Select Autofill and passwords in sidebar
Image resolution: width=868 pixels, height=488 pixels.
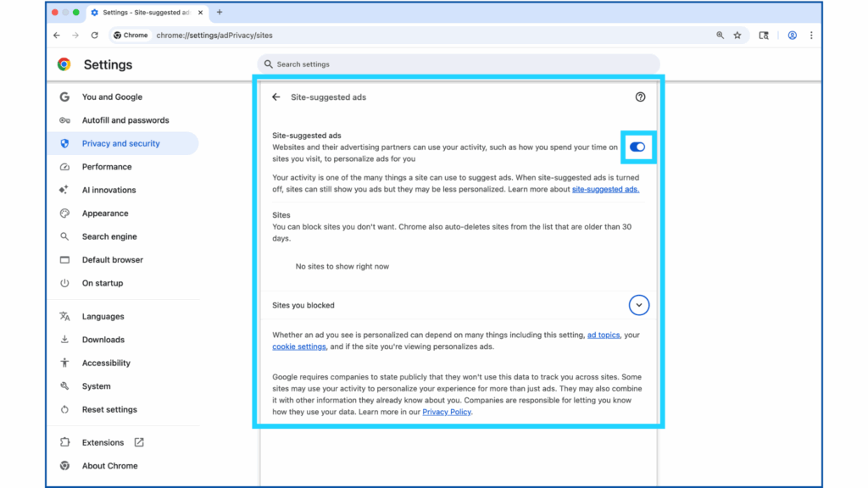point(125,120)
